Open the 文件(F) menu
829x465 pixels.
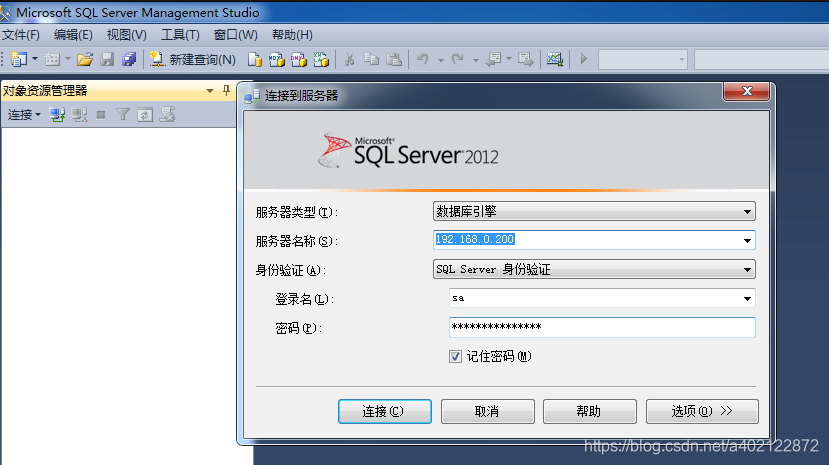coord(21,35)
